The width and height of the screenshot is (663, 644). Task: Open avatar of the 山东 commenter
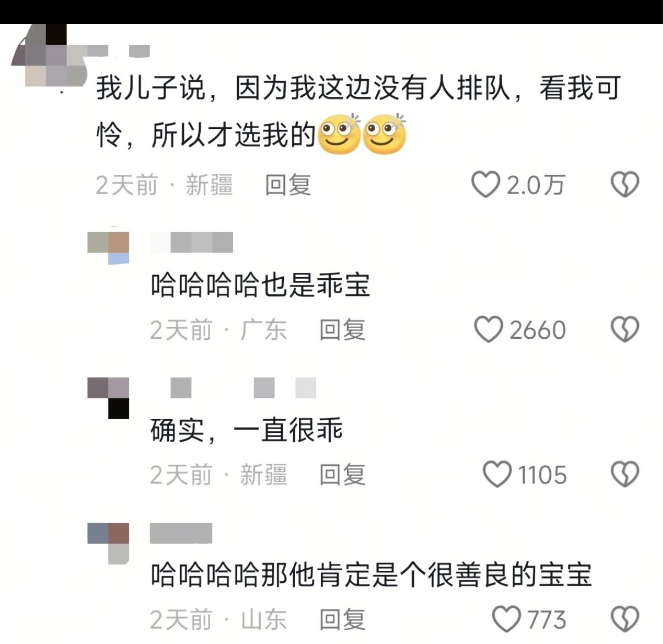[x=108, y=543]
